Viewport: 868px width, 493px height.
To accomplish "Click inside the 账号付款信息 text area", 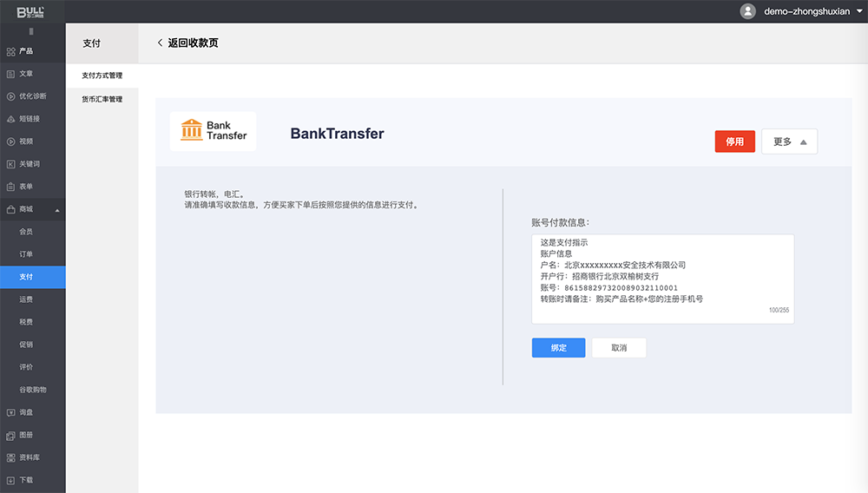I will (661, 278).
